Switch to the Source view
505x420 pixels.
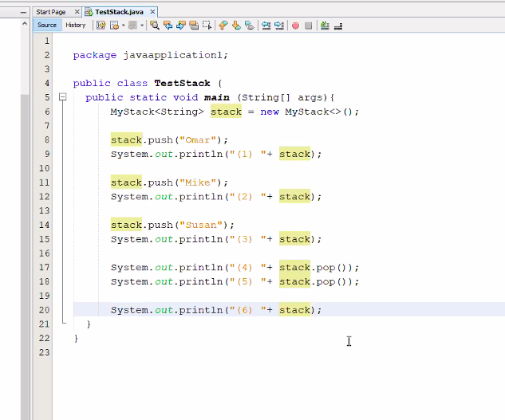tap(47, 25)
